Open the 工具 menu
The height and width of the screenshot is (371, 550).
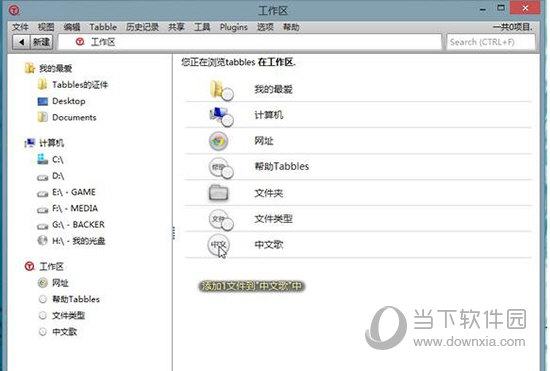pyautogui.click(x=202, y=27)
